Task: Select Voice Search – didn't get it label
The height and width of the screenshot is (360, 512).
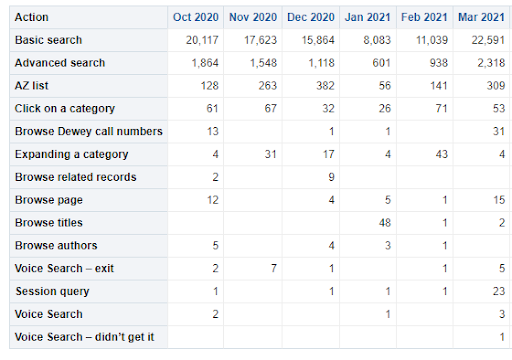Action: click(84, 337)
